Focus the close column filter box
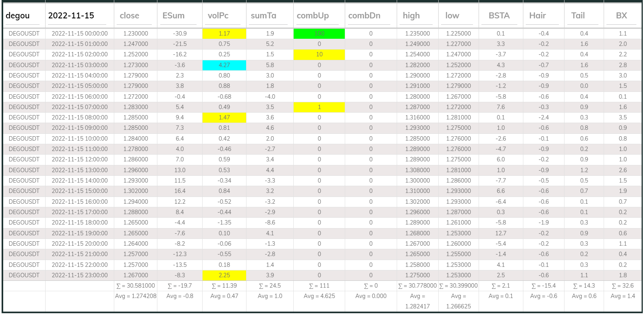The image size is (644, 314). [135, 16]
